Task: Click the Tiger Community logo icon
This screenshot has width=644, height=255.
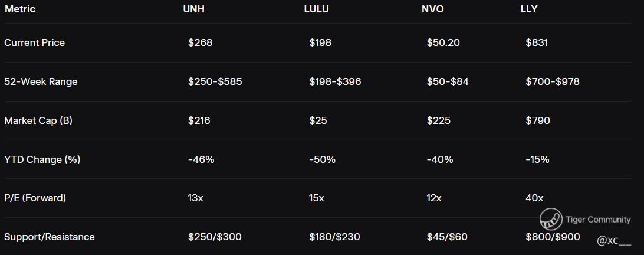Action: (x=551, y=219)
